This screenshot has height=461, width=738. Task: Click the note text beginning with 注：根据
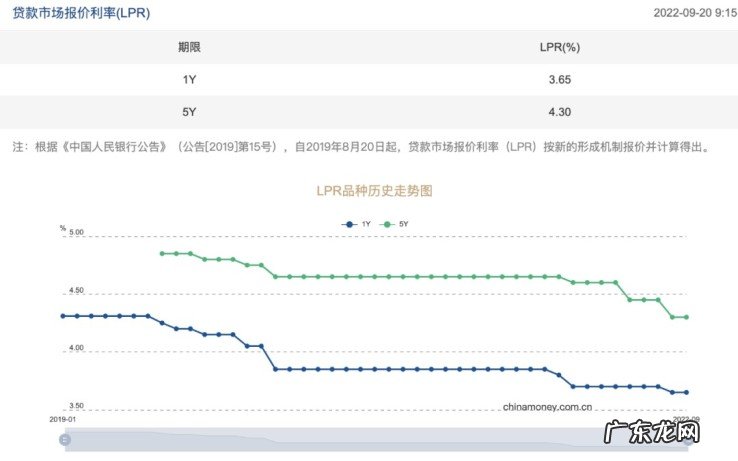(361, 147)
